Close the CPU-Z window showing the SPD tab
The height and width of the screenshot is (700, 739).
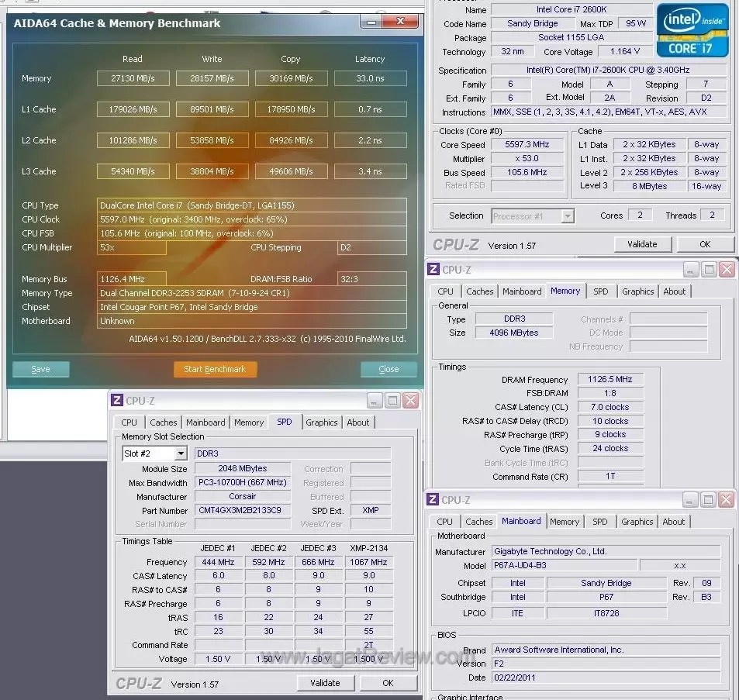tap(410, 401)
